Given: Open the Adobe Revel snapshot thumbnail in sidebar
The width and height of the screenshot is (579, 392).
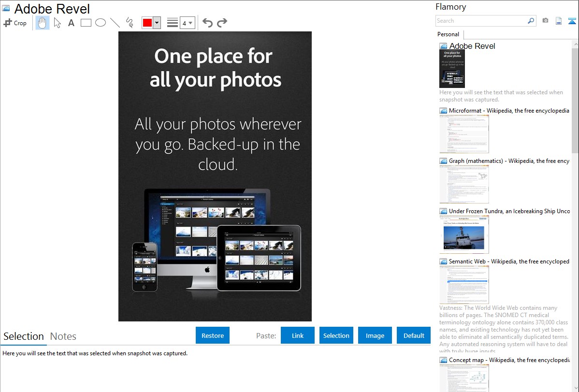Looking at the screenshot, I should pyautogui.click(x=452, y=69).
